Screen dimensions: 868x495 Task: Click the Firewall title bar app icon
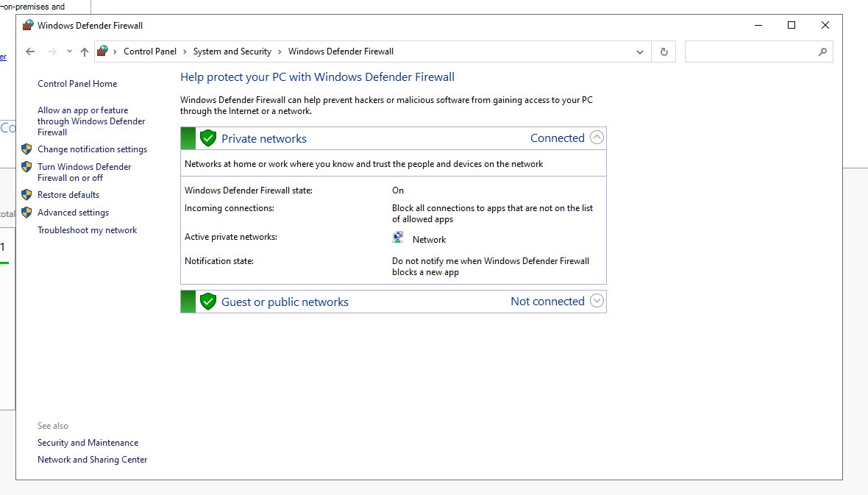[x=28, y=25]
